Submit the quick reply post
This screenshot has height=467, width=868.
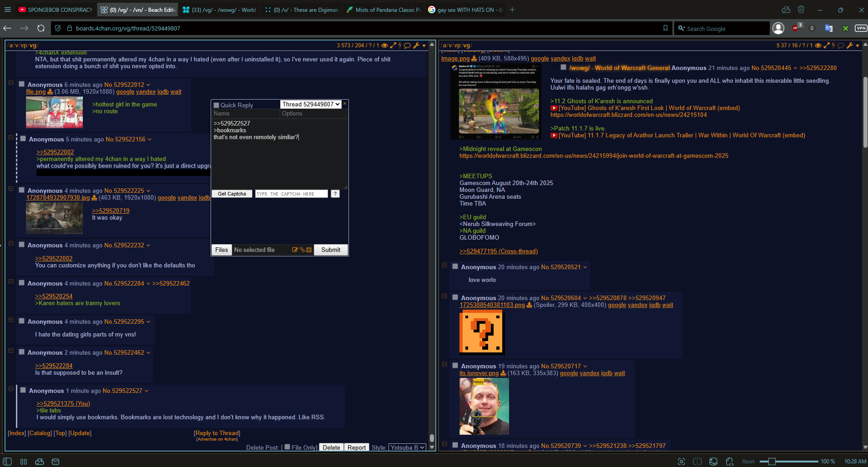point(331,250)
